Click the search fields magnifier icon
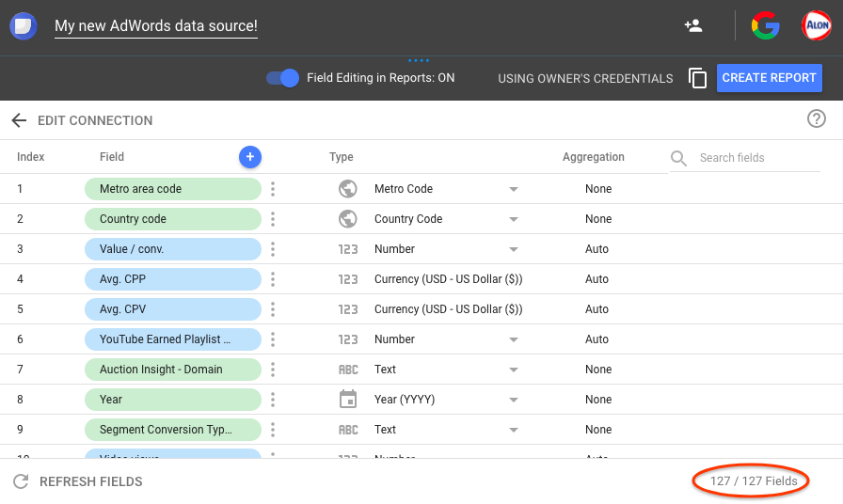843x504 pixels. pyautogui.click(x=678, y=158)
